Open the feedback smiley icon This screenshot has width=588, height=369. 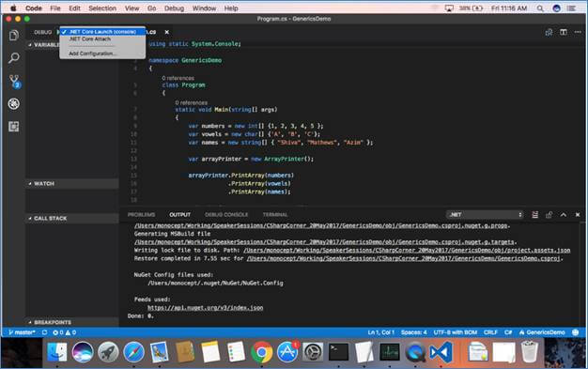click(x=575, y=332)
